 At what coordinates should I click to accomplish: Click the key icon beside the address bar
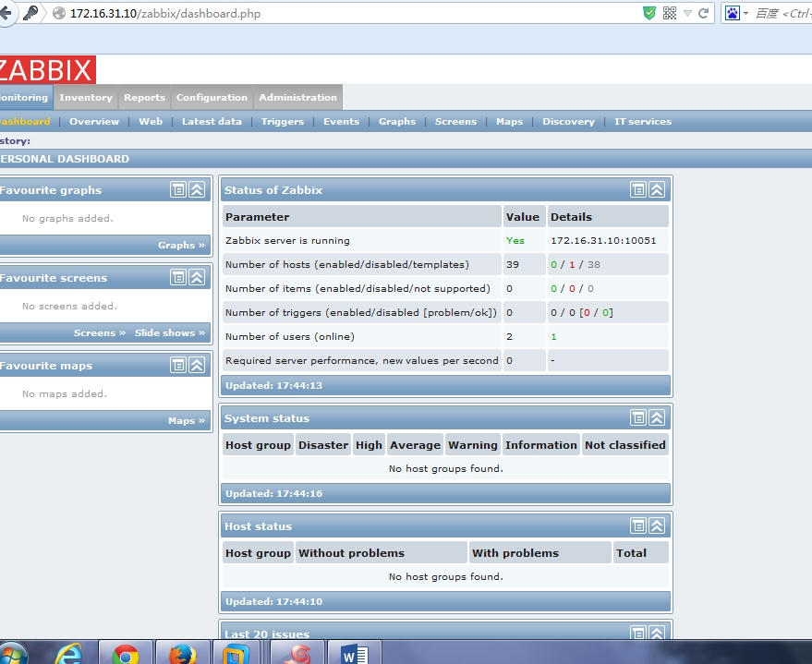[30, 13]
